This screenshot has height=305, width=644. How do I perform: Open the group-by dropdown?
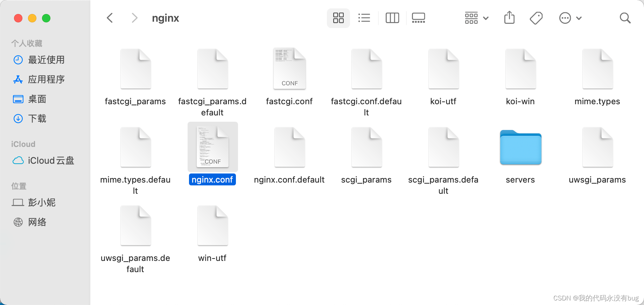476,18
